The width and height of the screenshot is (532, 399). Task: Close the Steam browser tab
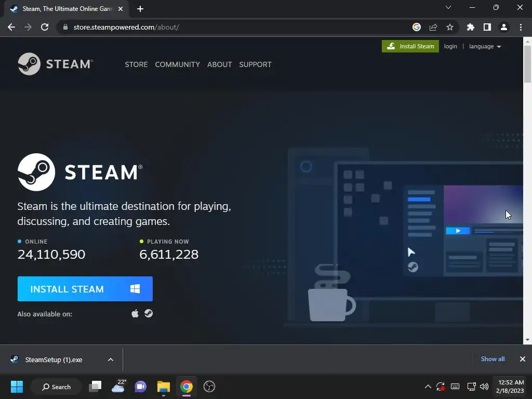tap(121, 9)
